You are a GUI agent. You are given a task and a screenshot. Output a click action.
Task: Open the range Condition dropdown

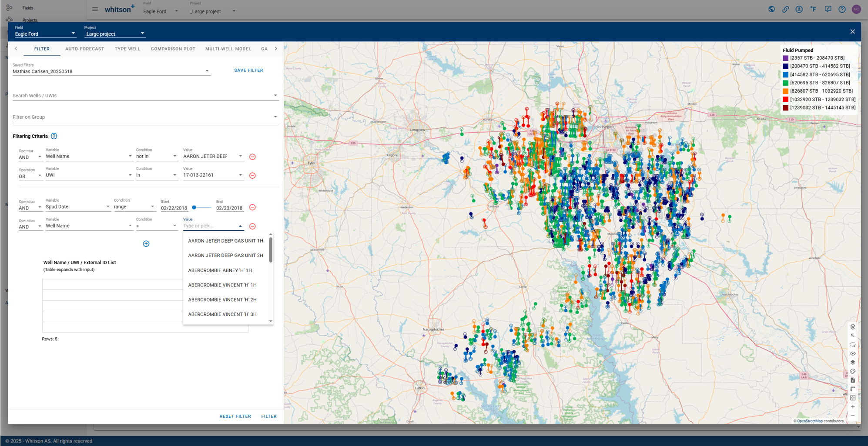(x=134, y=207)
